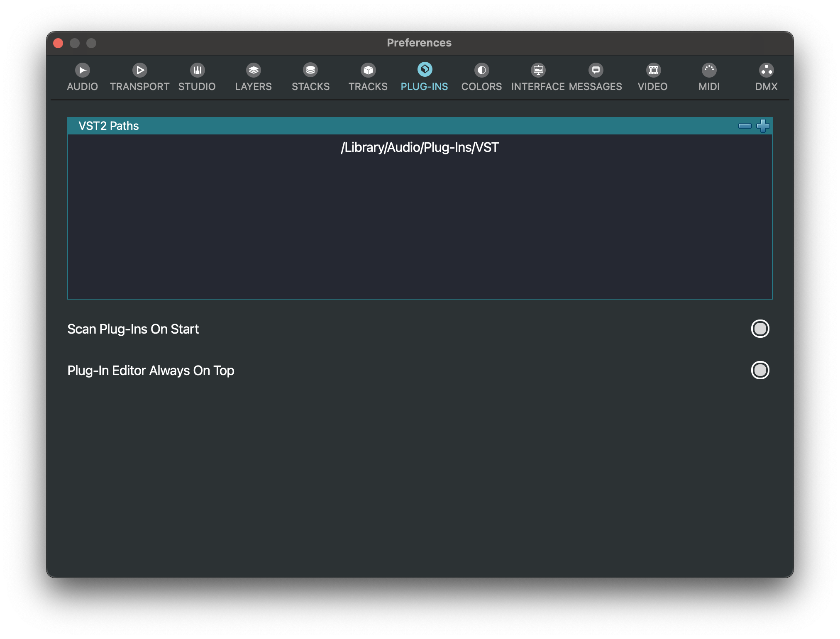
Task: Switch to the COLORS tab label
Action: tap(481, 87)
